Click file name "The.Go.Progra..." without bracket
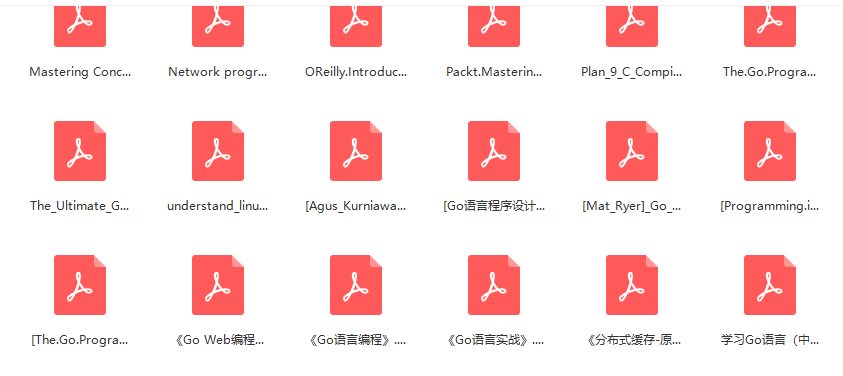The image size is (843, 376). [x=770, y=72]
